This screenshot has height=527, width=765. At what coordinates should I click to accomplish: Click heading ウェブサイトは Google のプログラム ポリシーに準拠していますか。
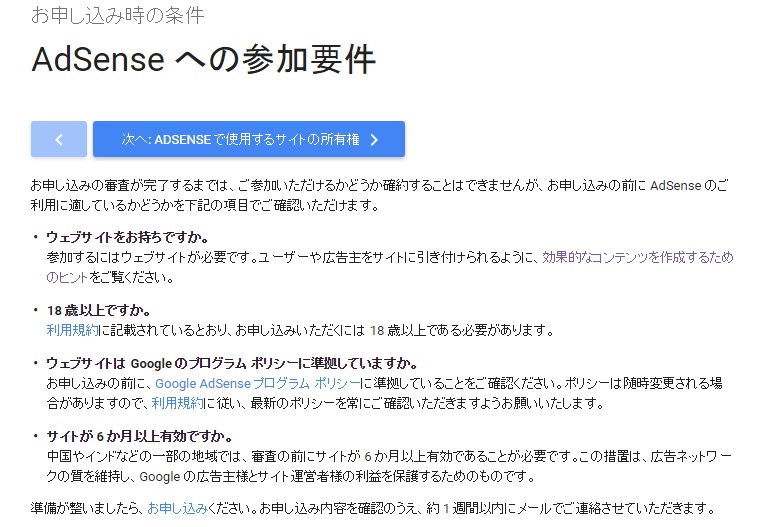(232, 364)
